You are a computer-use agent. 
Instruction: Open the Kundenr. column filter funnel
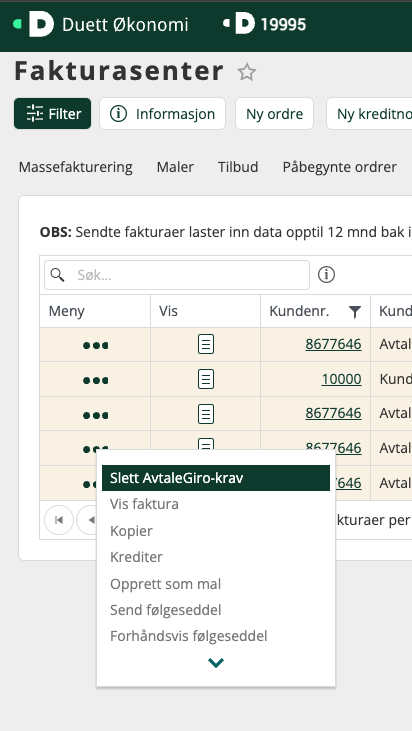[x=355, y=312]
